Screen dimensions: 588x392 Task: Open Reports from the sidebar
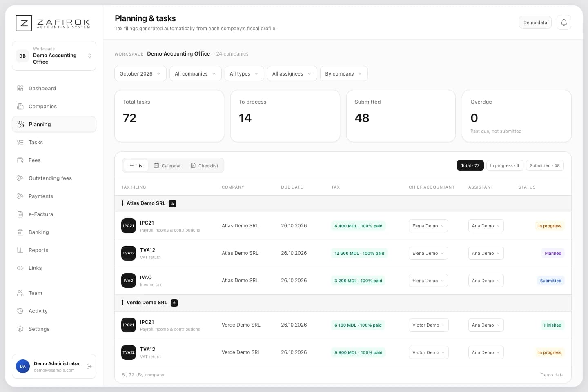tap(54, 250)
